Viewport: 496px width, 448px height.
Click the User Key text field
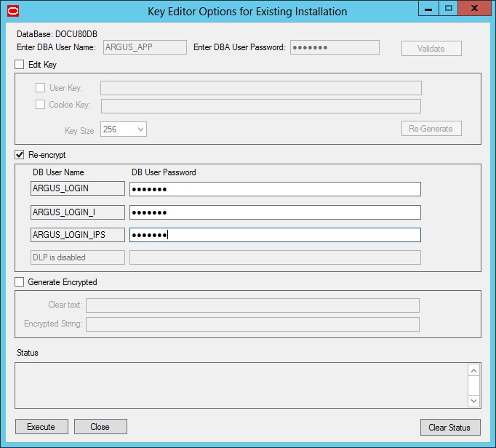[x=261, y=88]
